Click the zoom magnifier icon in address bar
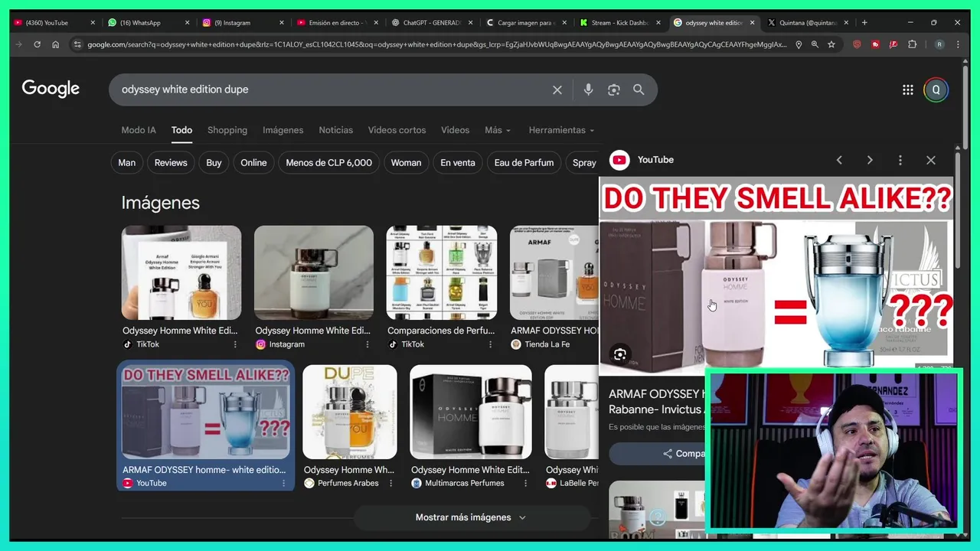The image size is (980, 551). pos(815,44)
